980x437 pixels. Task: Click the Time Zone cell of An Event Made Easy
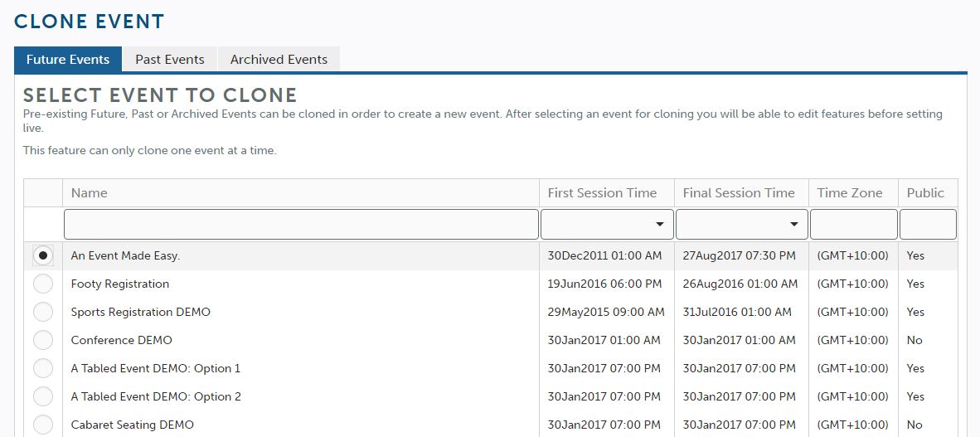click(852, 255)
